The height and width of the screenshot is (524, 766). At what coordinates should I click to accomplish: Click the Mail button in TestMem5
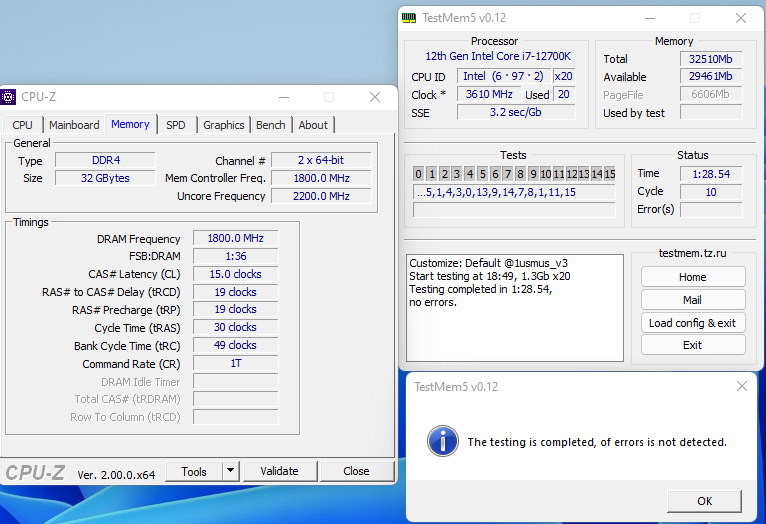693,300
